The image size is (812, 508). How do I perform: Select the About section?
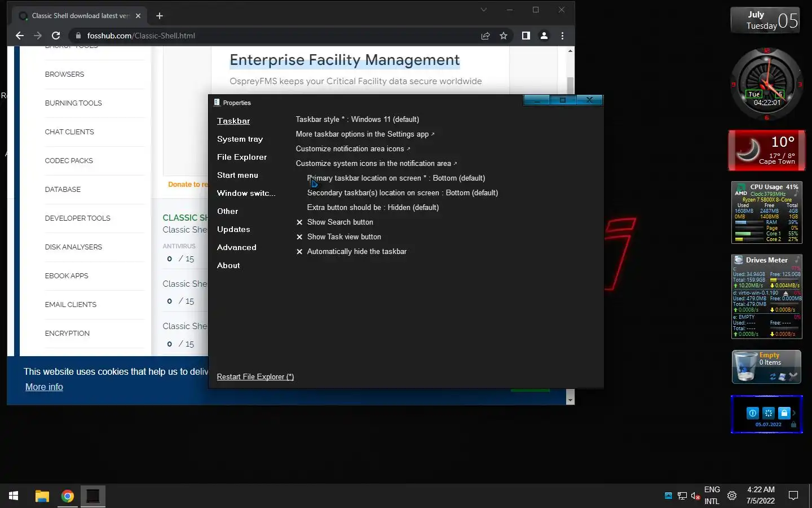pyautogui.click(x=228, y=265)
